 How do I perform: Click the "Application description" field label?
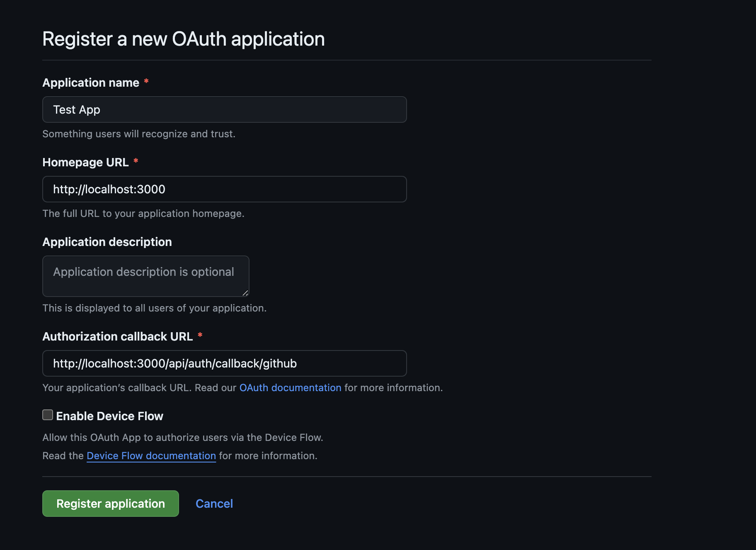click(x=107, y=242)
